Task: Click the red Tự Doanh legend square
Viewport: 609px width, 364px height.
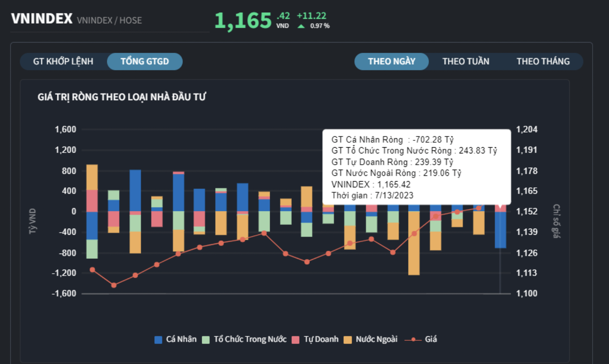Action: point(295,339)
